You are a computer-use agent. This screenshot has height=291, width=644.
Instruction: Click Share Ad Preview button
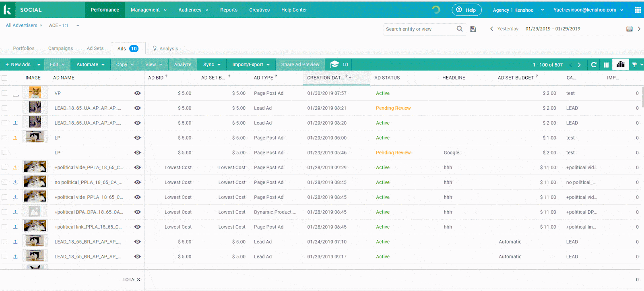point(300,64)
